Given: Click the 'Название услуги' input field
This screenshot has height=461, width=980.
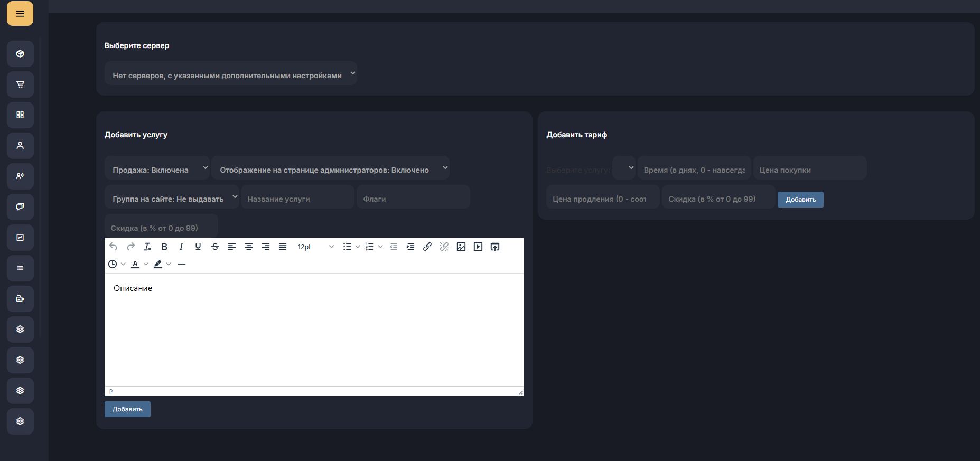Looking at the screenshot, I should tap(297, 199).
